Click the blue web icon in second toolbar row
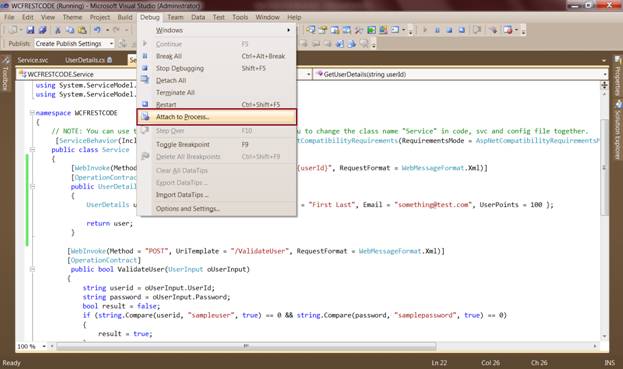623x369 pixels. [x=340, y=44]
